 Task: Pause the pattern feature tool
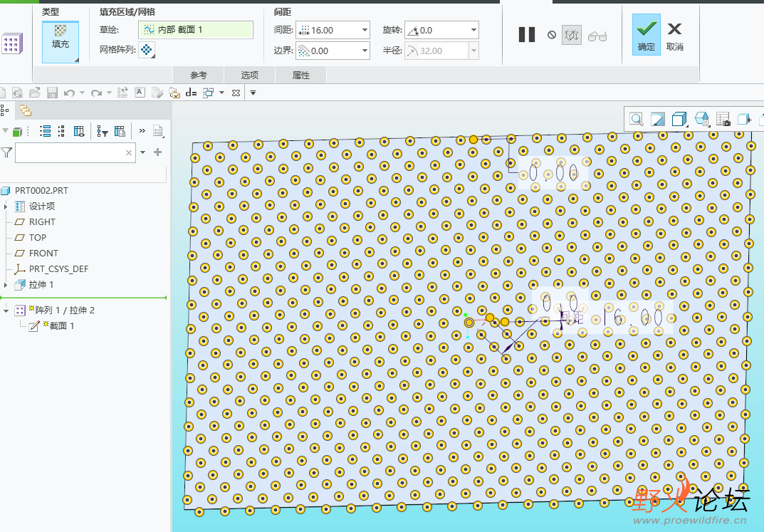coord(527,34)
